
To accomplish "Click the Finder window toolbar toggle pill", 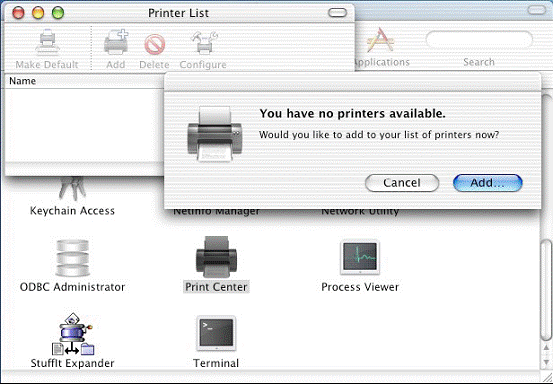I will [537, 10].
